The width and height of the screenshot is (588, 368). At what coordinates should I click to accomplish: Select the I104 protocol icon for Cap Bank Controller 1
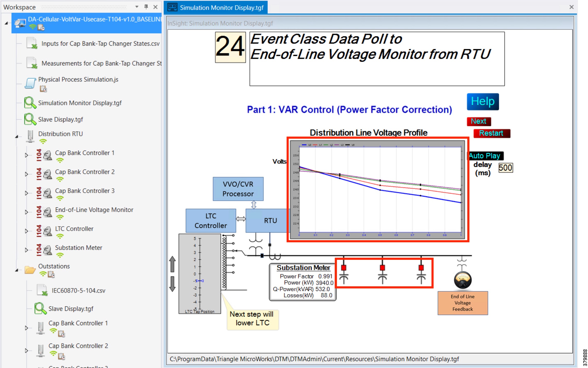point(39,155)
